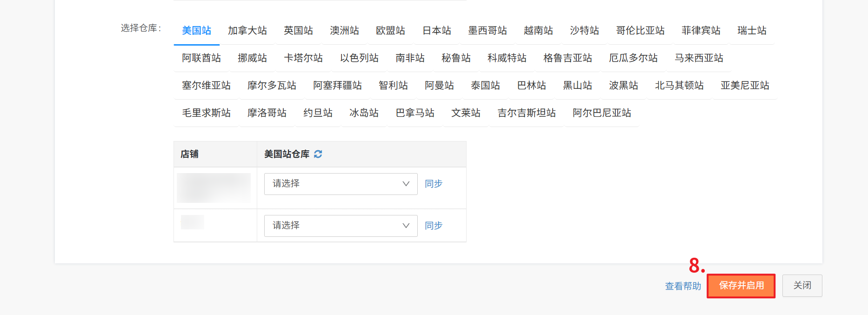Click the blurred store name in first row
Viewport: 868px width, 315px height.
pyautogui.click(x=214, y=188)
